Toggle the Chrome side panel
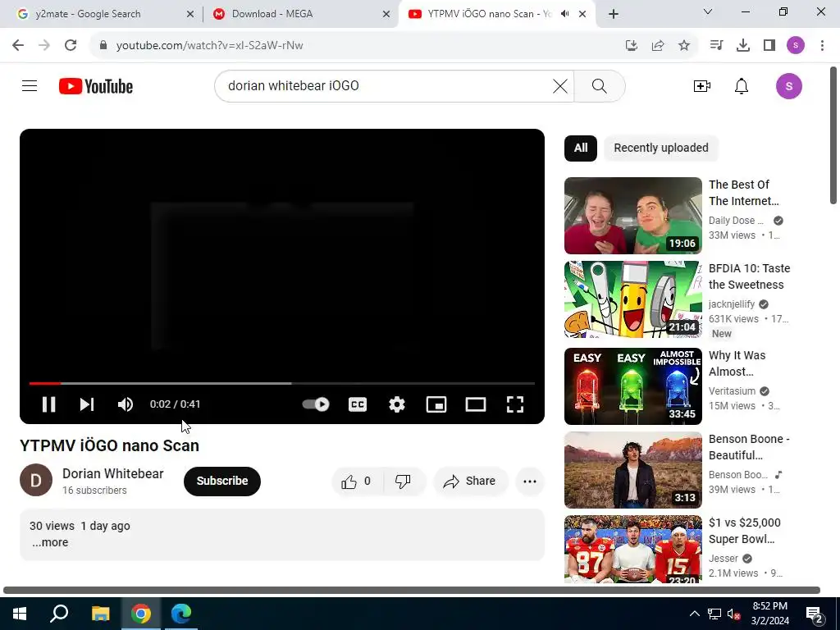This screenshot has width=840, height=630. click(769, 46)
